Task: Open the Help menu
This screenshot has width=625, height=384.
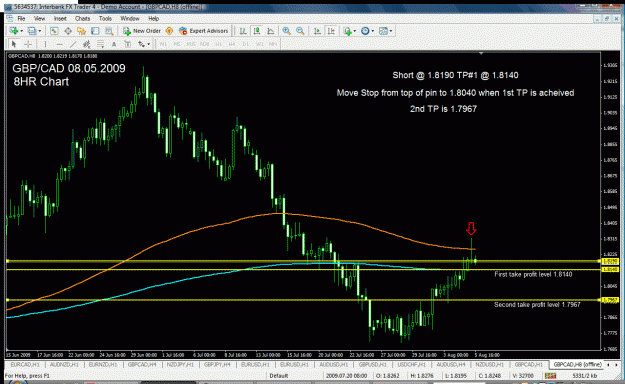Action: (153, 19)
